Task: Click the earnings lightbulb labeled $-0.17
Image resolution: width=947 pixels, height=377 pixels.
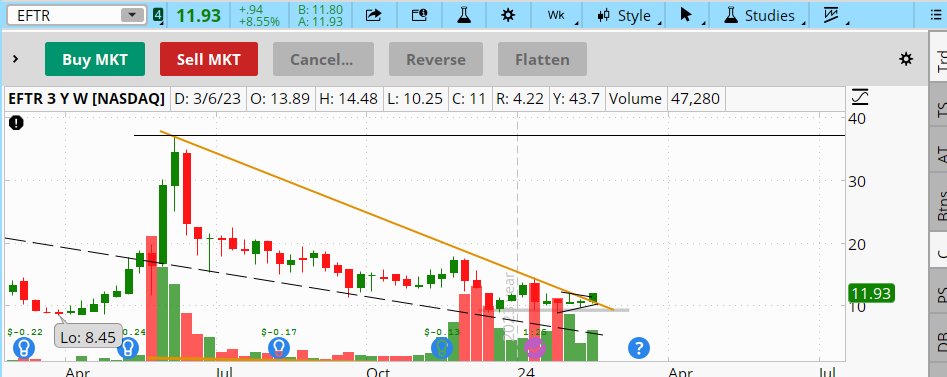Action: pyautogui.click(x=279, y=347)
